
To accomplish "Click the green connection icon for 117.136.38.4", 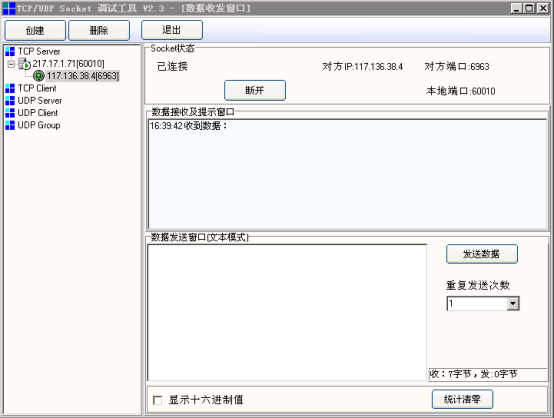I will point(39,76).
